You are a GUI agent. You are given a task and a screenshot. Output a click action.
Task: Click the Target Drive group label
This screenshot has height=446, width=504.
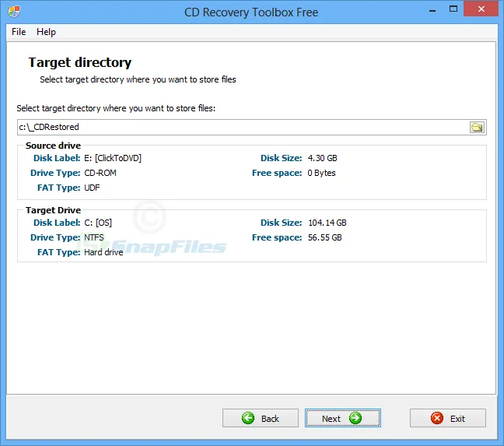pyautogui.click(x=53, y=210)
